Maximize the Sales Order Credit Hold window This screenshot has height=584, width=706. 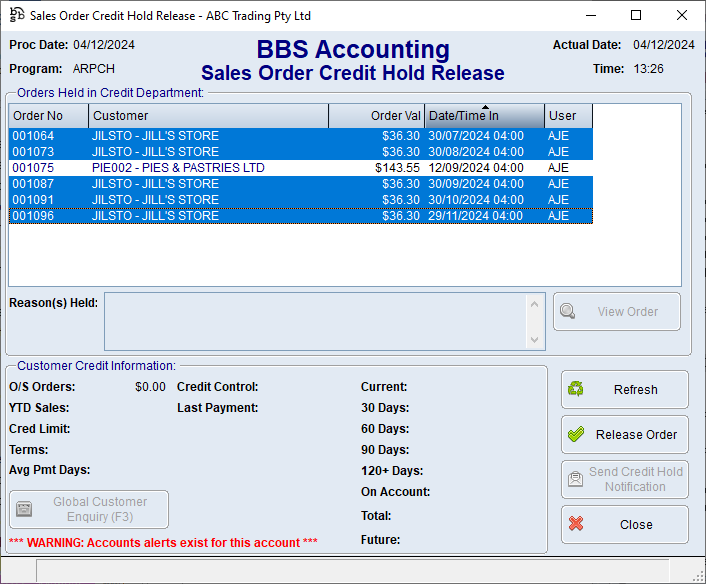point(636,15)
